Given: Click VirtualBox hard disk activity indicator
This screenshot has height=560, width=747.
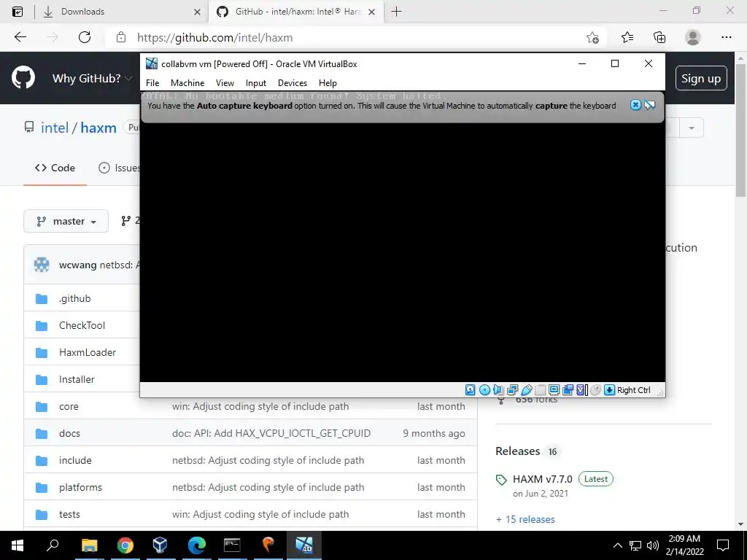Looking at the screenshot, I should pyautogui.click(x=471, y=390).
